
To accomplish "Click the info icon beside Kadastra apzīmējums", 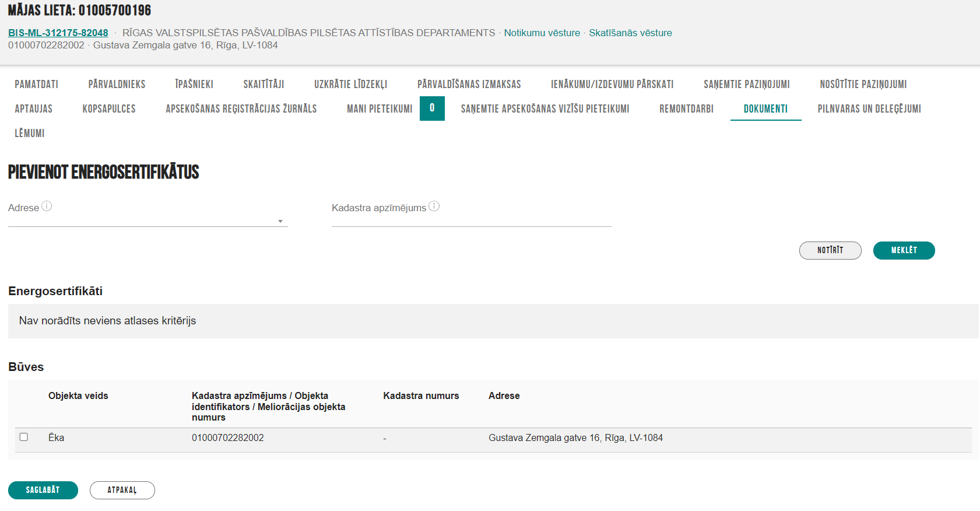I will point(434,206).
